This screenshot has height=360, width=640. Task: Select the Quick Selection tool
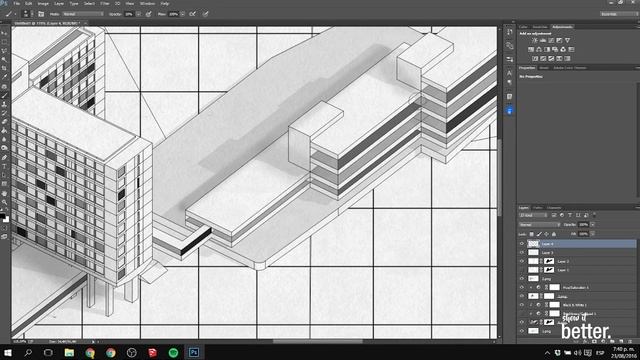coord(4,60)
